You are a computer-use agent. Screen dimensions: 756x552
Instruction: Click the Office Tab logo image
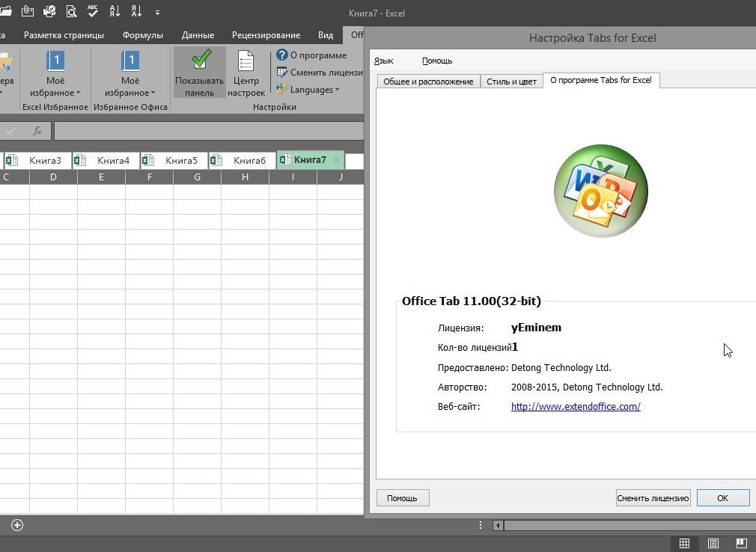(601, 191)
